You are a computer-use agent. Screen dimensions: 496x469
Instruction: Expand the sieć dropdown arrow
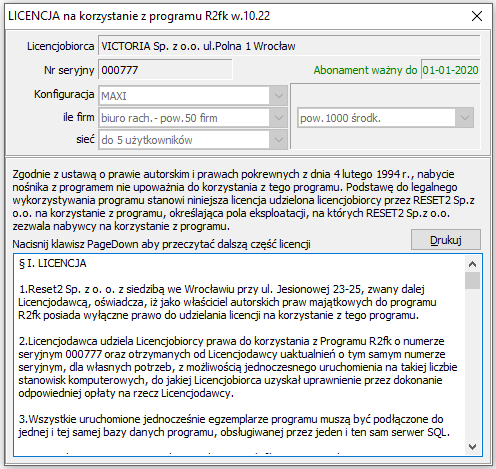coord(278,140)
